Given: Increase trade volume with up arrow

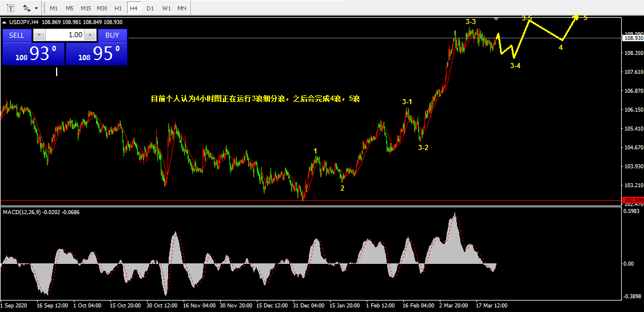Looking at the screenshot, I should tap(90, 35).
